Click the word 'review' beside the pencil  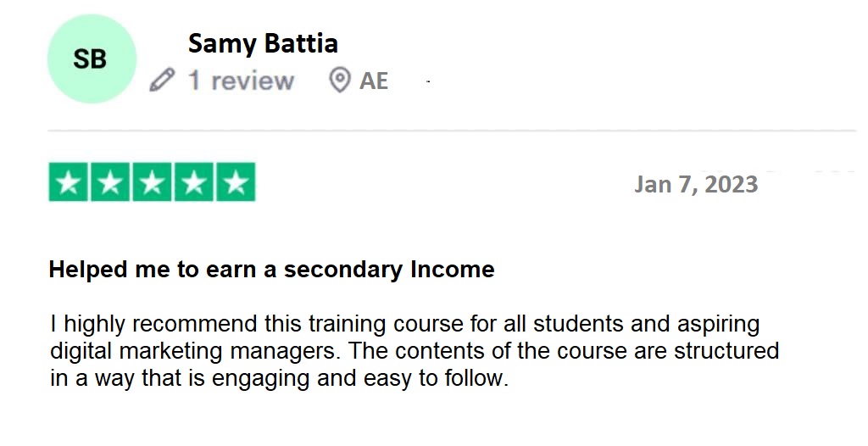point(253,81)
